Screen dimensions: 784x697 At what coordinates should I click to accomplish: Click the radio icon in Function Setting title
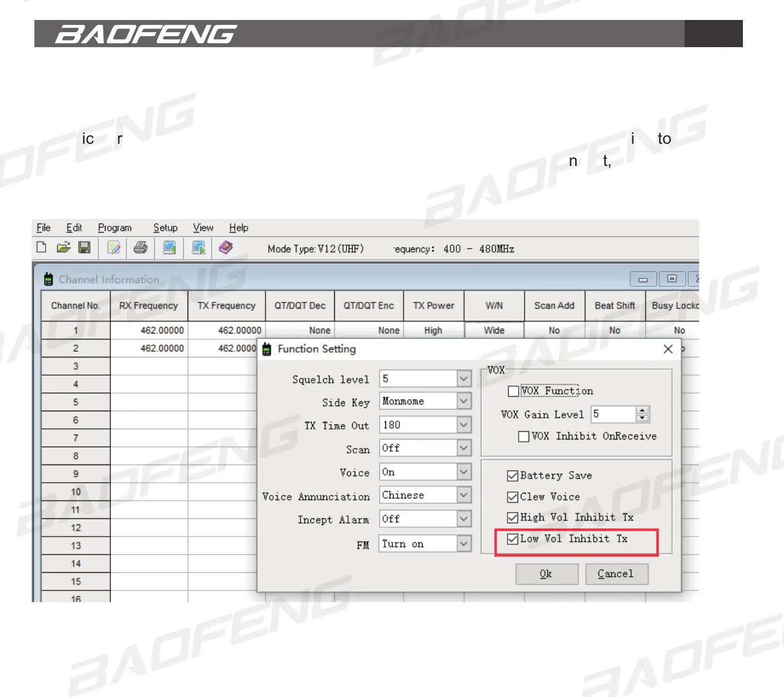[267, 349]
